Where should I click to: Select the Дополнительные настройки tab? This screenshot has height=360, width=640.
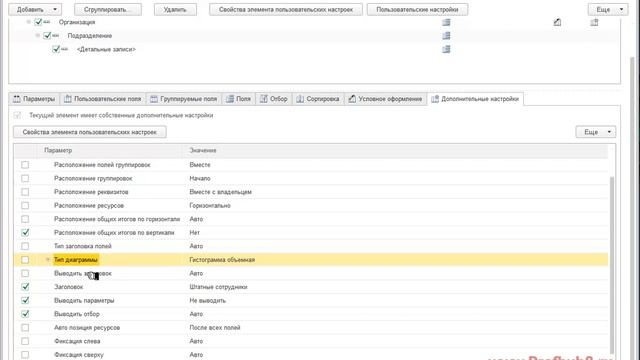pyautogui.click(x=475, y=99)
